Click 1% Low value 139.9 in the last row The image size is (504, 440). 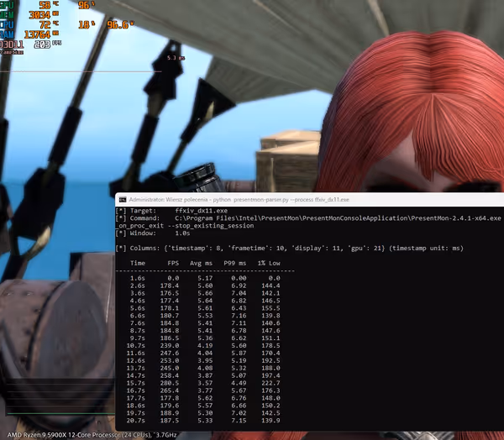(270, 421)
